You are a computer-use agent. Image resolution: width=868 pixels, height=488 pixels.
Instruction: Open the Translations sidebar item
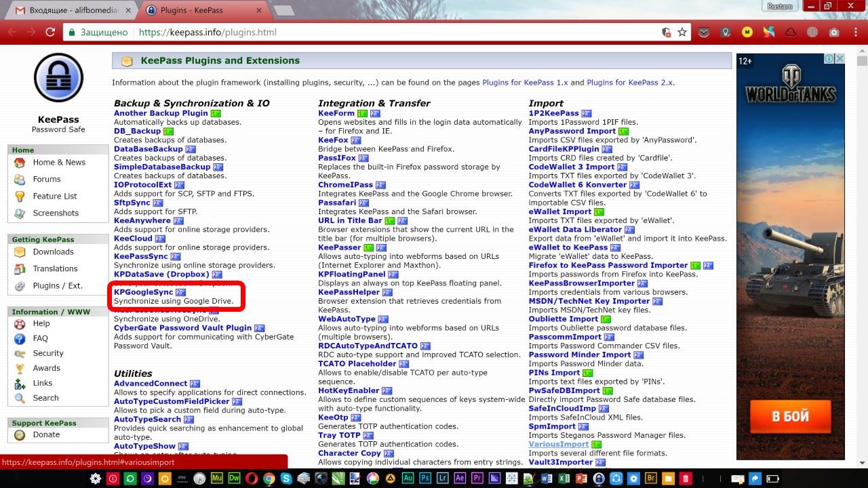pos(55,268)
